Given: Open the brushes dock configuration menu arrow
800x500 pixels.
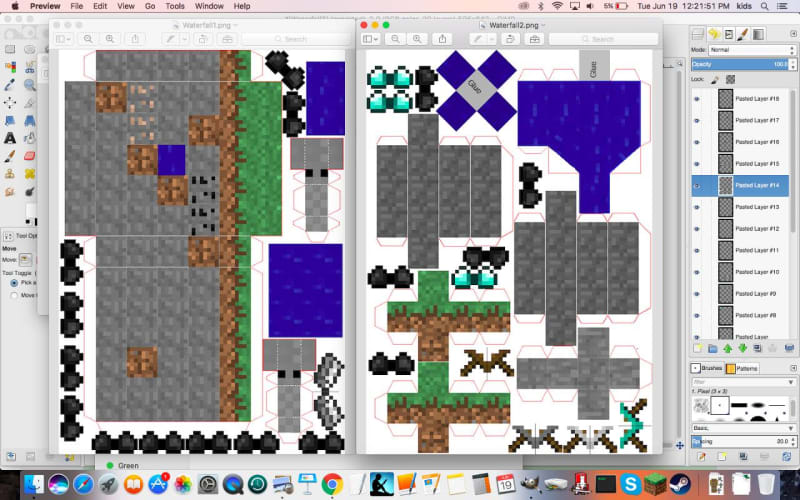Looking at the screenshot, I should tap(793, 368).
